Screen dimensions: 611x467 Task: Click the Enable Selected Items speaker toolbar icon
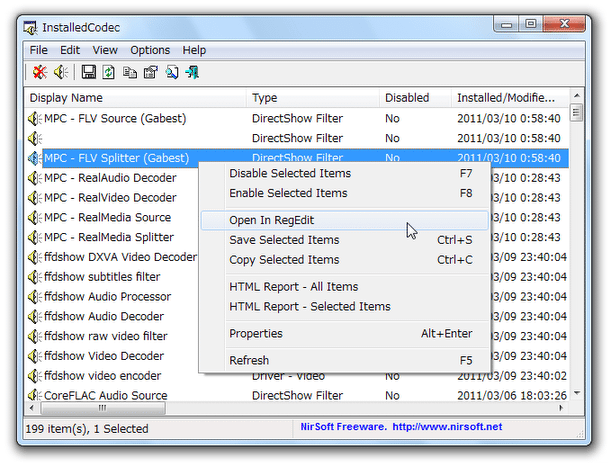(61, 72)
